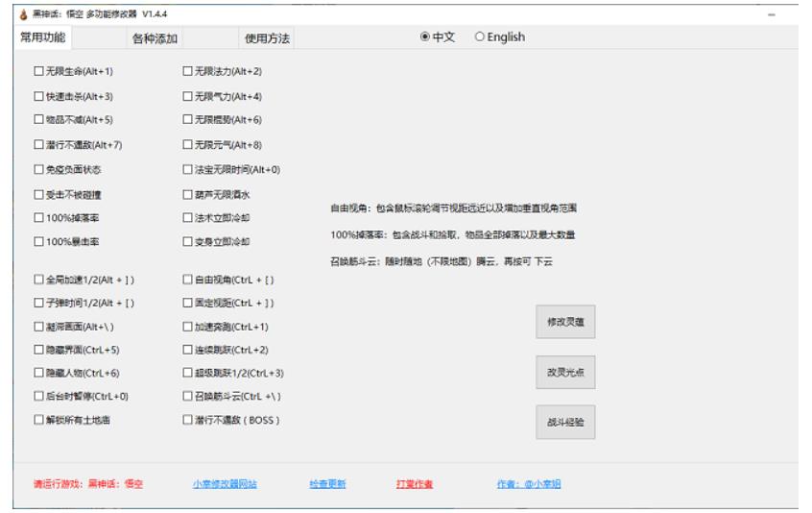Click the 改灵光点 button
812x513 pixels.
(565, 372)
